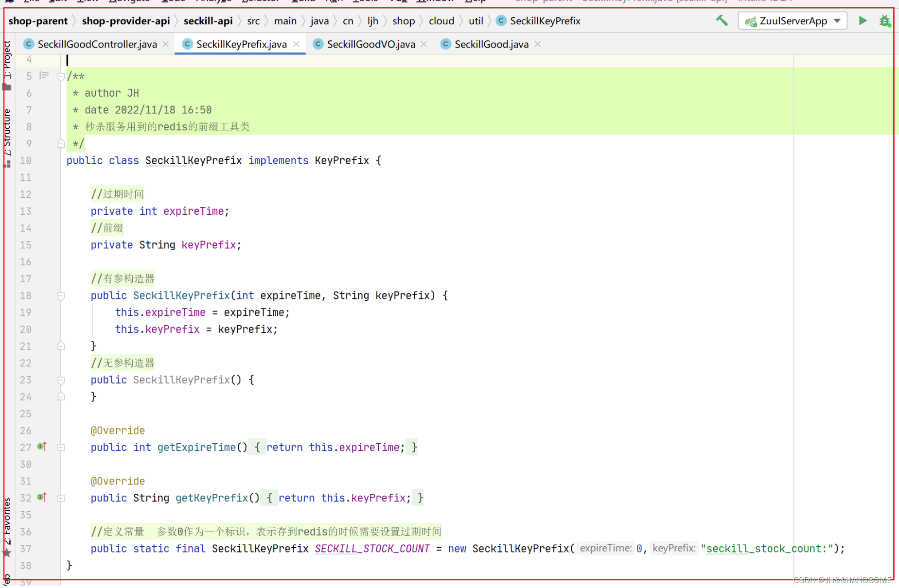The height and width of the screenshot is (588, 899).
Task: Click the cloud package breadcrumb
Action: (441, 21)
